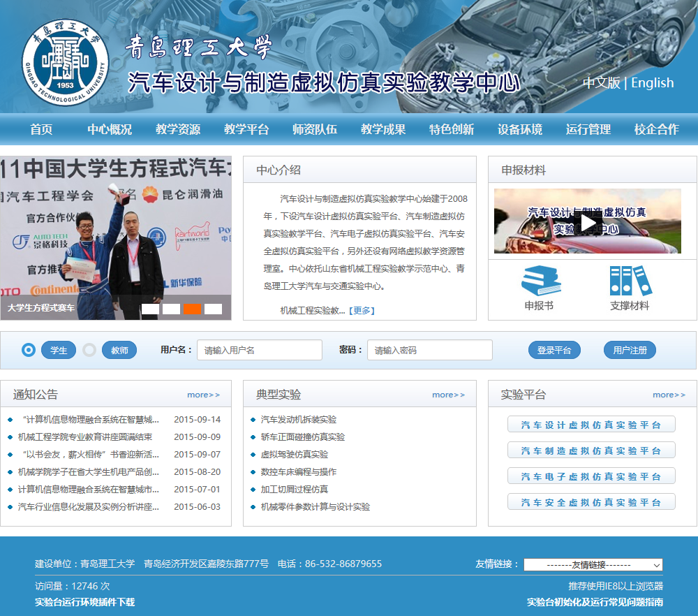Open the 友情链接 dropdown

593,564
